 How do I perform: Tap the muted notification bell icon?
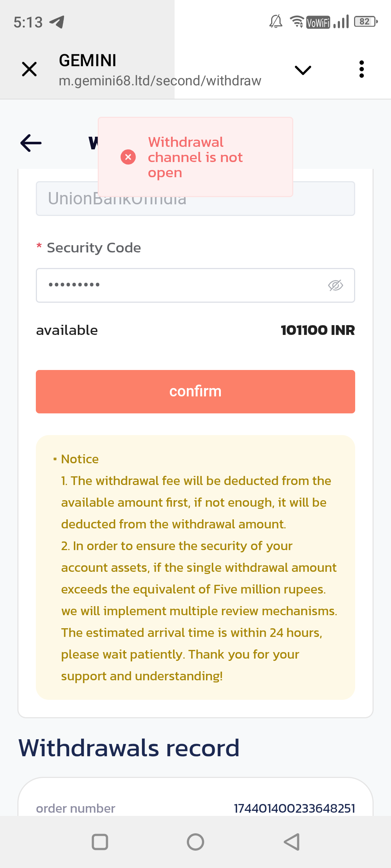[x=276, y=22]
